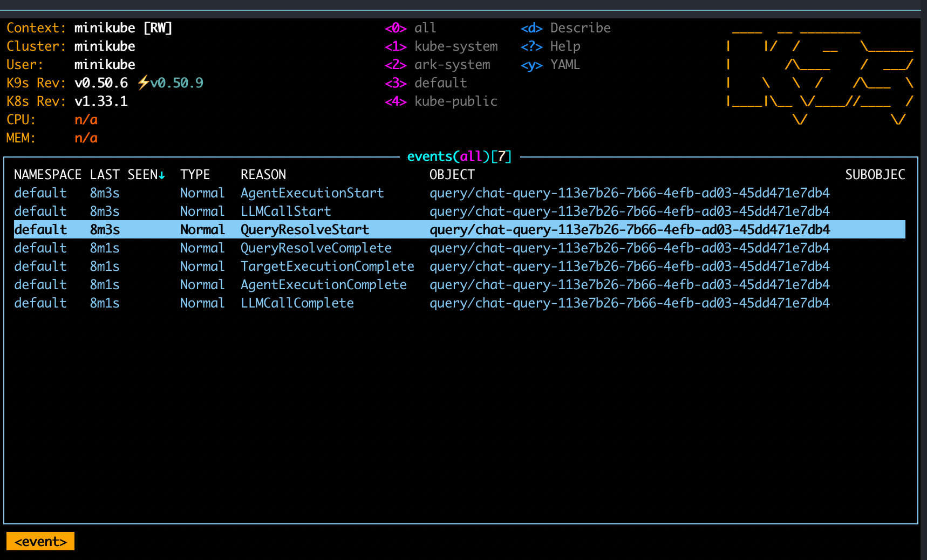Select the LLMCallComplete event row
Screen dimensions: 927x560
coord(460,303)
